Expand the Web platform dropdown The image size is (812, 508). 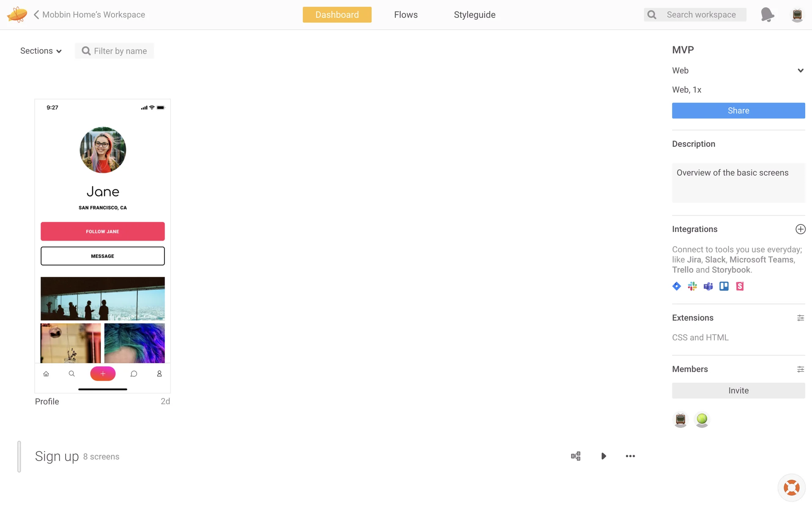tap(800, 71)
